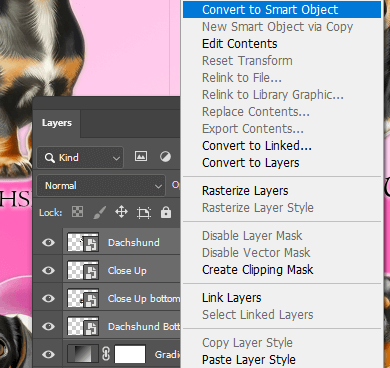390x368 pixels.
Task: Open the Kind filter dropdown
Action: (x=80, y=157)
